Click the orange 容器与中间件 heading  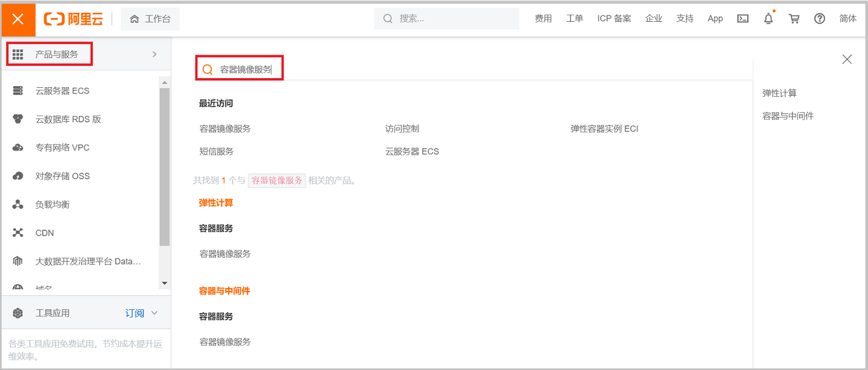tap(225, 291)
